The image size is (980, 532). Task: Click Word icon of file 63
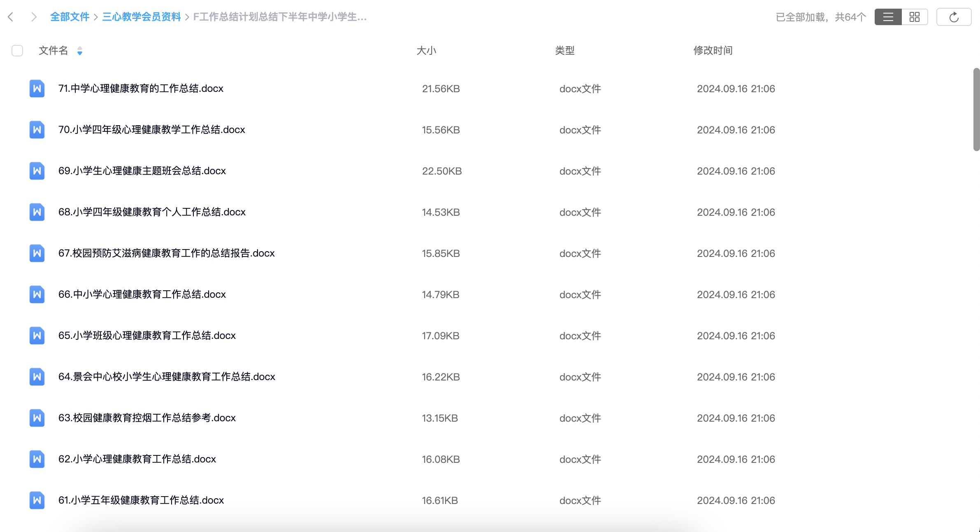coord(37,418)
